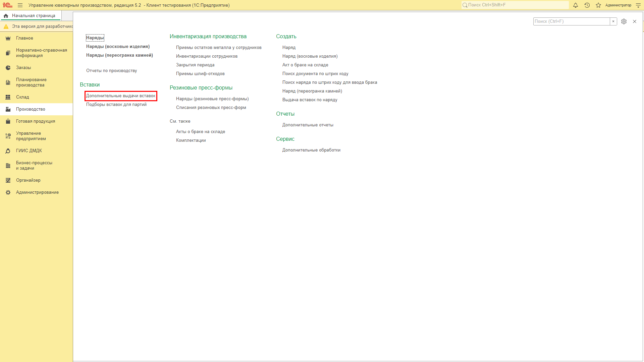Open Инвентаризации сотрудников
644x362 pixels.
pos(207,56)
